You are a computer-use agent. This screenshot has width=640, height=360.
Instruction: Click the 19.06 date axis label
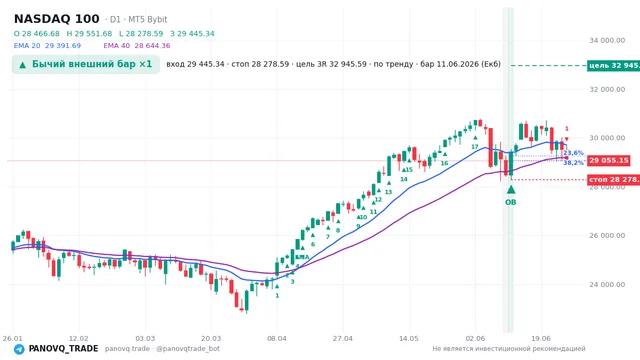point(541,338)
